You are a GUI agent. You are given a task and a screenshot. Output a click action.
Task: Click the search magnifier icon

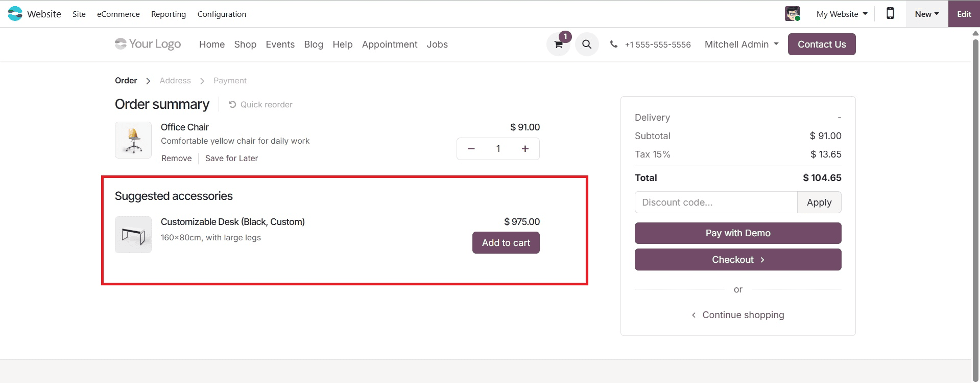click(586, 44)
